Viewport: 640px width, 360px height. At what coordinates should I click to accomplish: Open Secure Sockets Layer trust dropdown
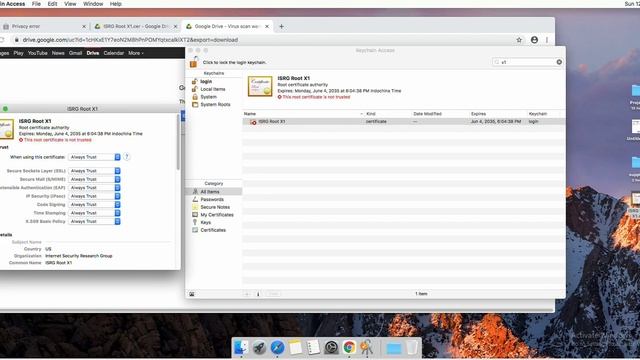point(94,171)
